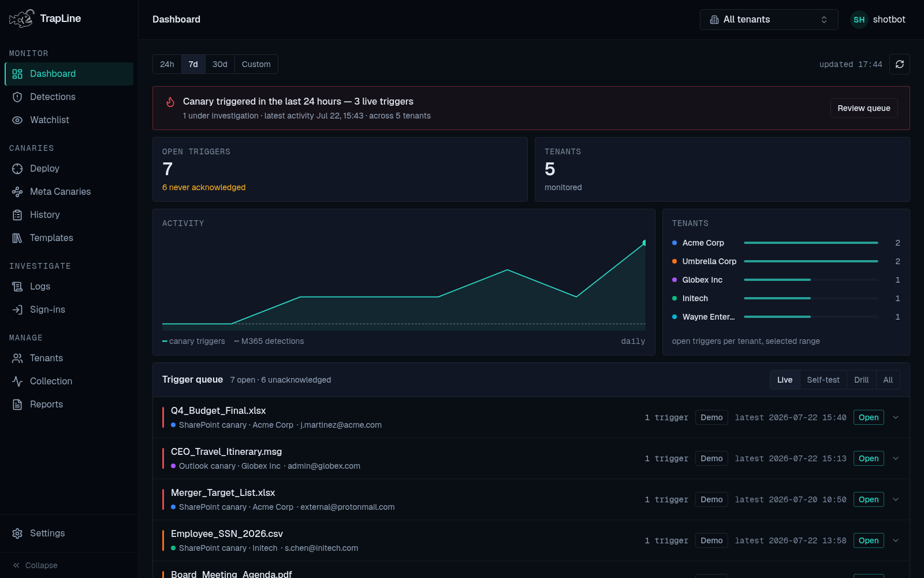Click 'latest 2026-07-20 10:50' timestamp

pyautogui.click(x=791, y=499)
